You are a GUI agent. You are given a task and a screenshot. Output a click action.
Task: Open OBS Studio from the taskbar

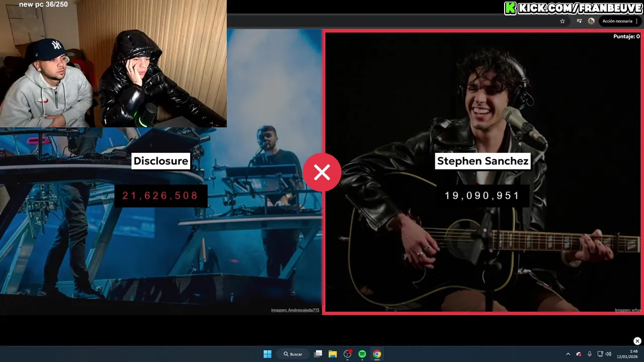coord(347,354)
